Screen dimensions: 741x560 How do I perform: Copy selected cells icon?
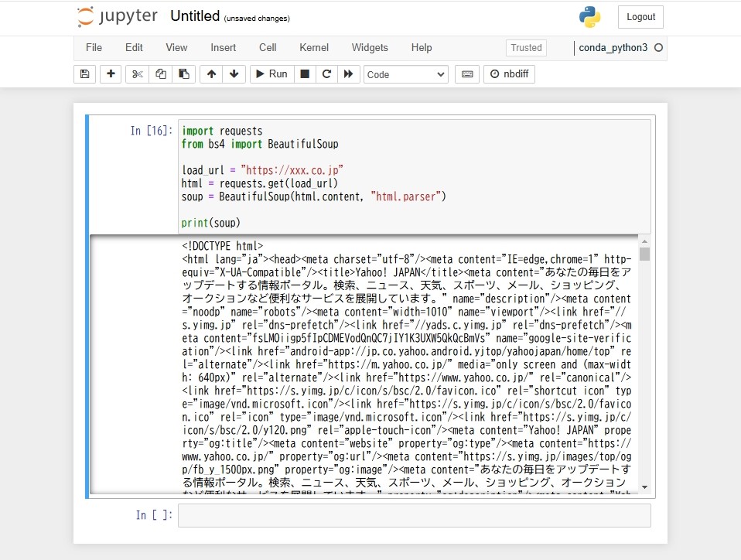coord(161,74)
